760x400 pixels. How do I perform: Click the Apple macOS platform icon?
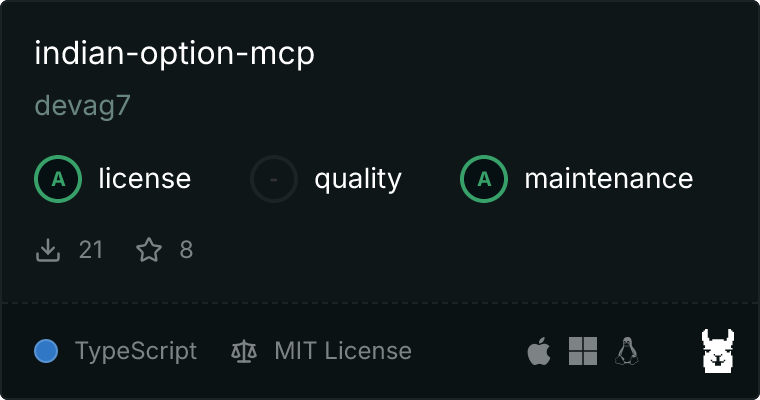click(x=539, y=351)
